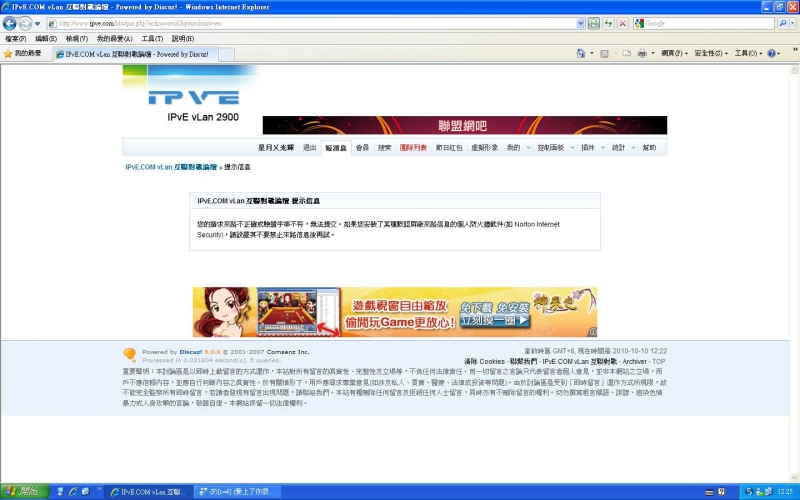Viewport: 800px width, 500px height.
Task: Expand the address bar history dropdown
Action: point(581,23)
